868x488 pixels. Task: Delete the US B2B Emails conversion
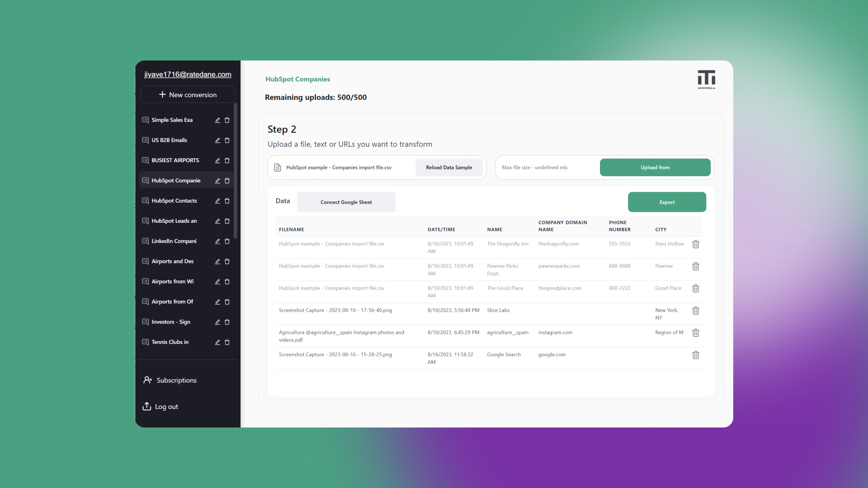227,140
